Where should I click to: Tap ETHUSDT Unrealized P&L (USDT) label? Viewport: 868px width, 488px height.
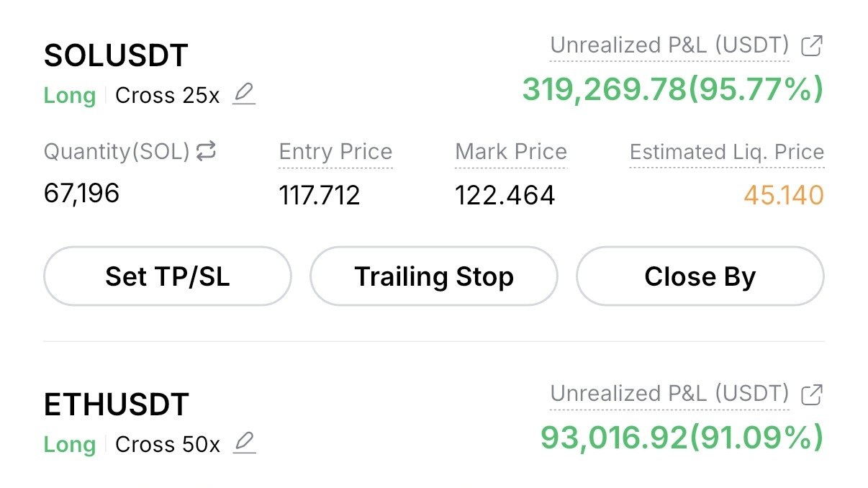pyautogui.click(x=670, y=394)
